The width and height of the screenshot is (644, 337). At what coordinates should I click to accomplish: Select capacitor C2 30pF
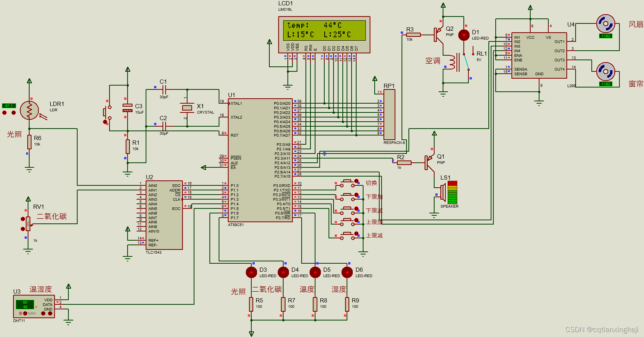pyautogui.click(x=164, y=126)
